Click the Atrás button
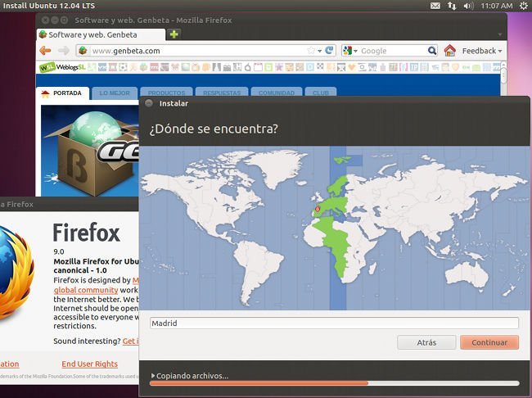The height and width of the screenshot is (398, 532). 426,342
